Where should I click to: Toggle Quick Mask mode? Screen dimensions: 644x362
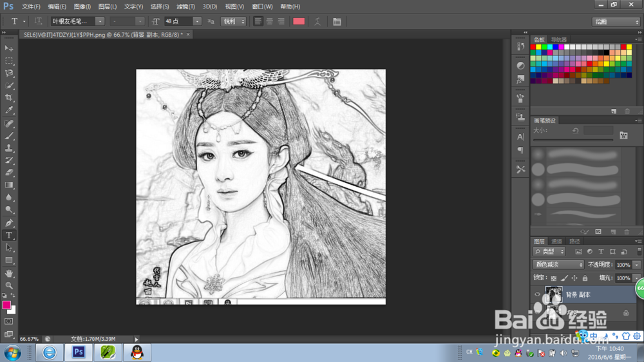pyautogui.click(x=8, y=321)
